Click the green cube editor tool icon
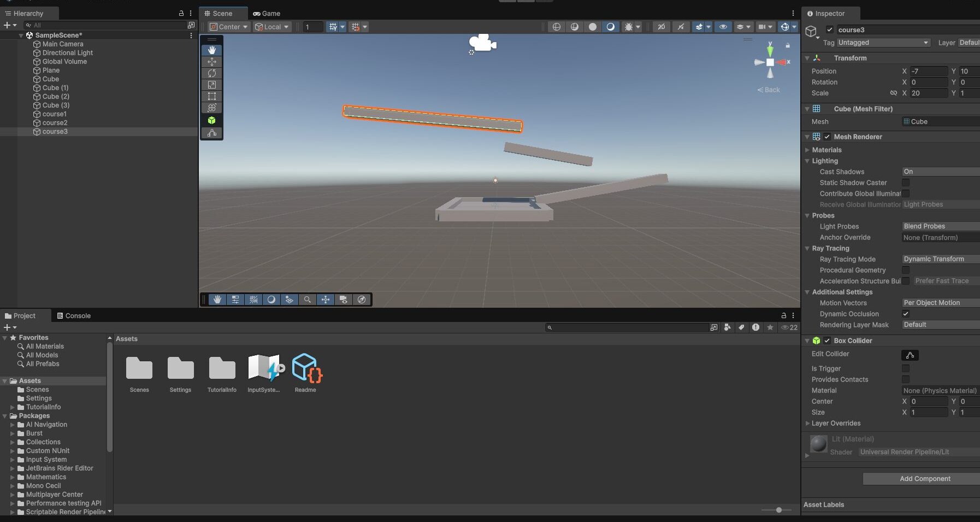 point(212,120)
